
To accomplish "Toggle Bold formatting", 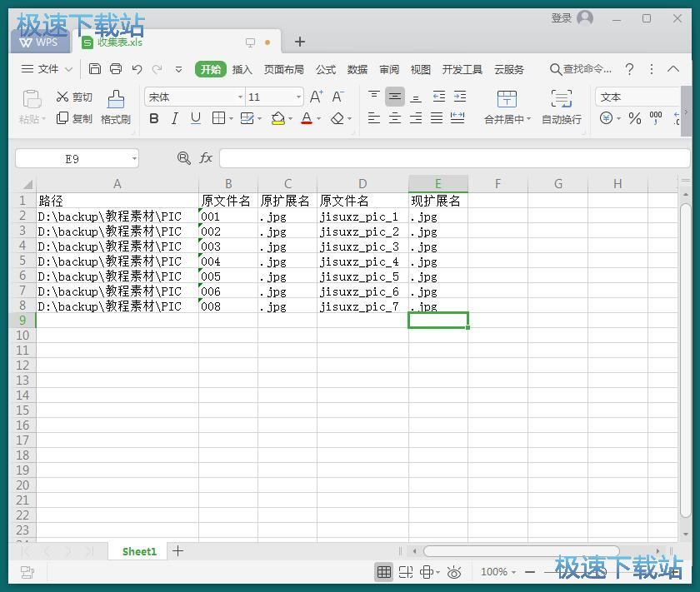I will pyautogui.click(x=154, y=119).
